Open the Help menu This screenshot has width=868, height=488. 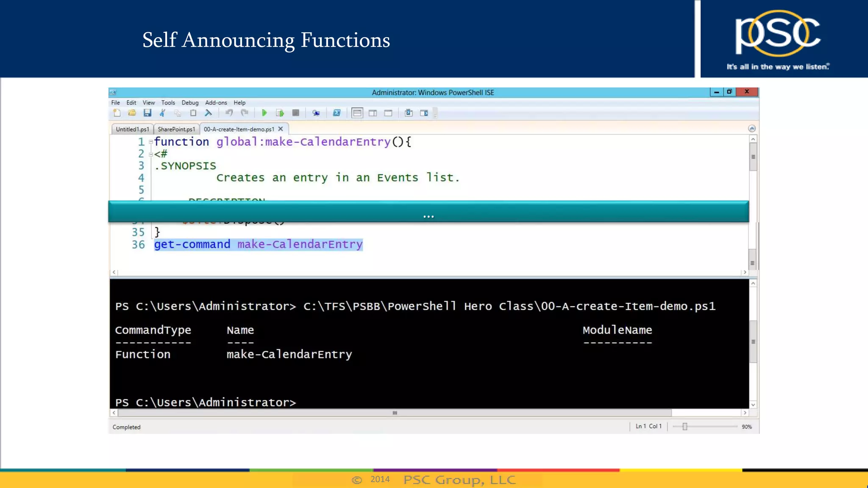[239, 103]
